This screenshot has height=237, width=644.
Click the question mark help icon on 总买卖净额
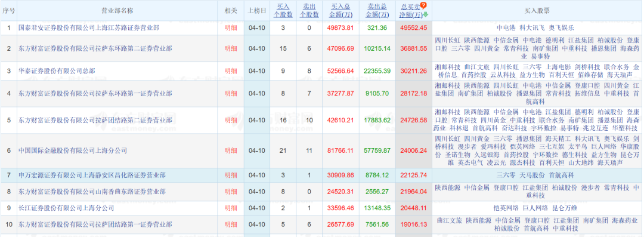pyautogui.click(x=423, y=6)
